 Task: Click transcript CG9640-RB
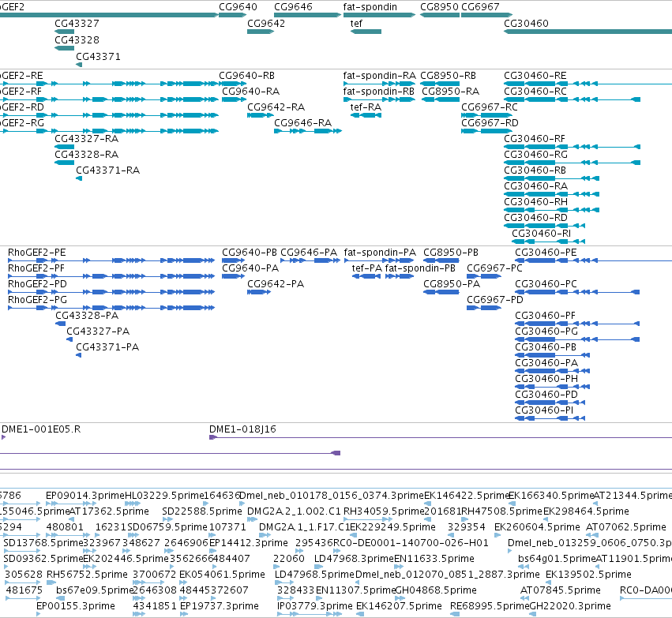247,76
